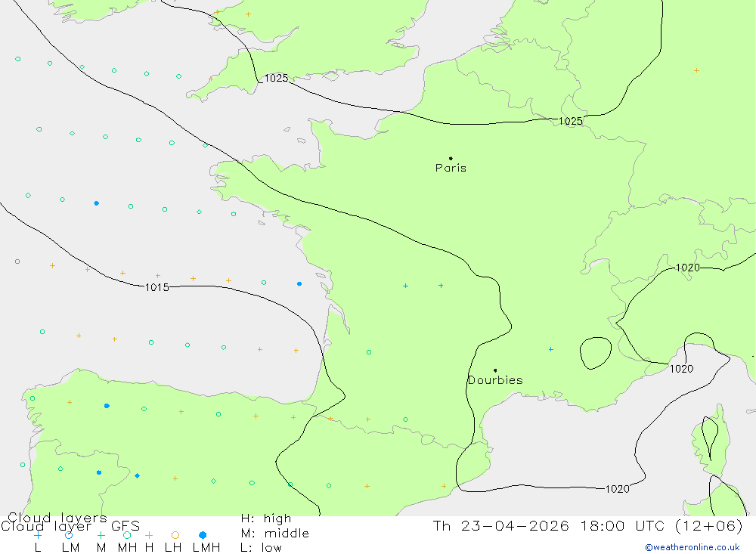The width and height of the screenshot is (756, 554).
Task: Click the 'LM' legend caption
Action: [x=70, y=548]
